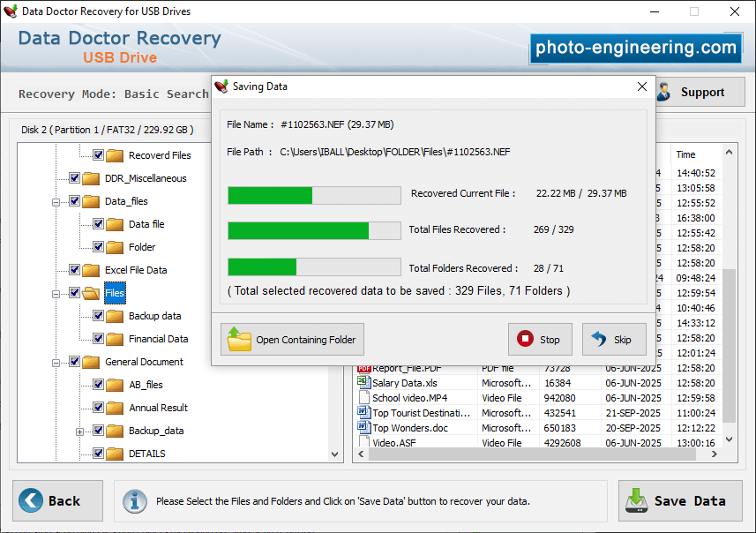The width and height of the screenshot is (756, 533).
Task: Select the Backup_data tree item
Action: (156, 431)
